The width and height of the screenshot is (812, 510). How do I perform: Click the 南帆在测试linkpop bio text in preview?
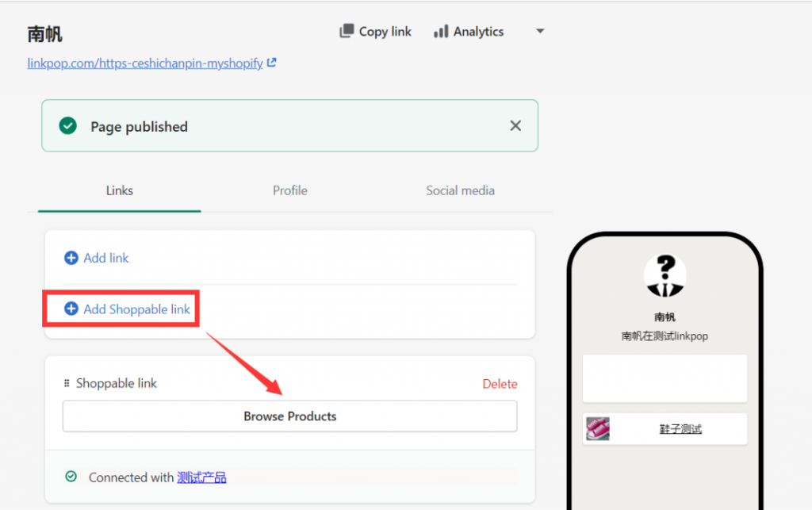coord(665,336)
